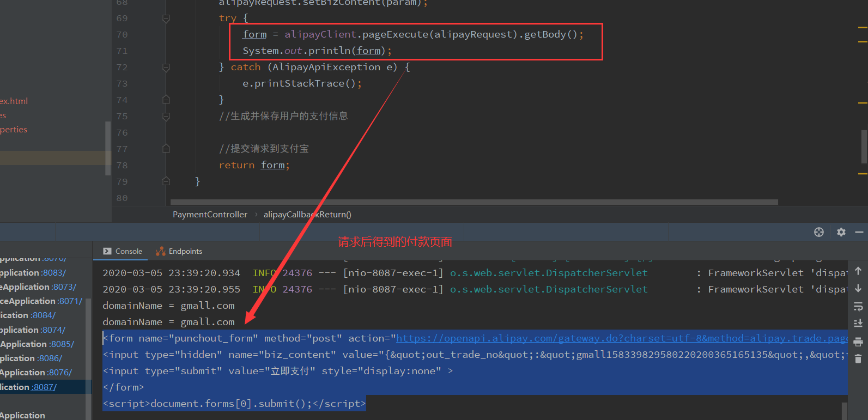Select the application entry with port :8074/
The image size is (868, 420).
[x=33, y=330]
